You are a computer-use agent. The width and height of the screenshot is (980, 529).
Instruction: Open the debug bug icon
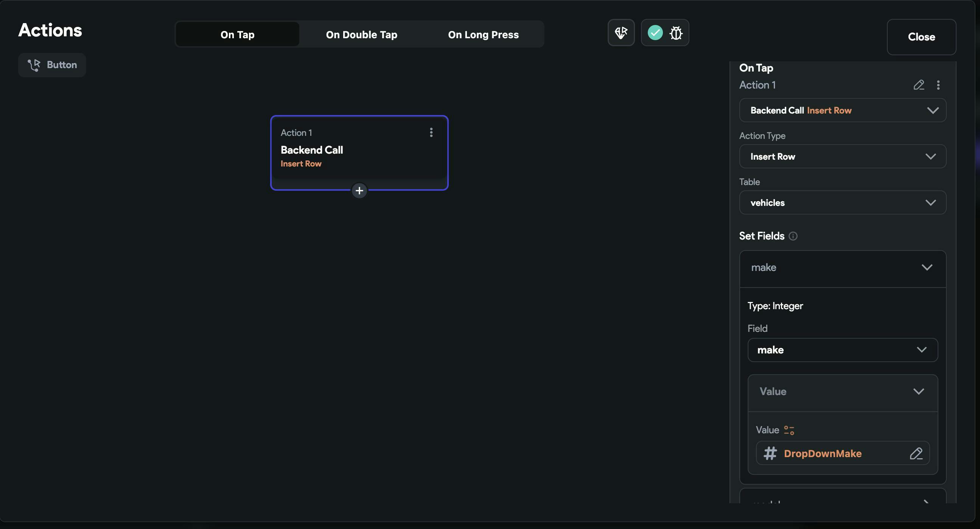point(676,33)
